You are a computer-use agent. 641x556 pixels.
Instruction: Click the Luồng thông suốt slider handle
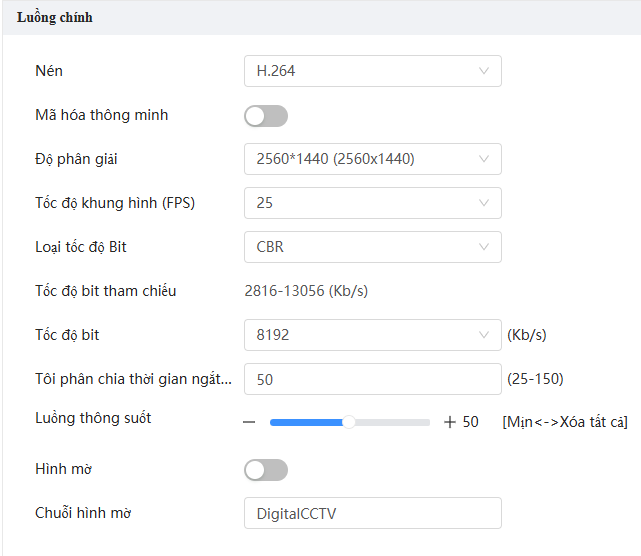tap(349, 422)
